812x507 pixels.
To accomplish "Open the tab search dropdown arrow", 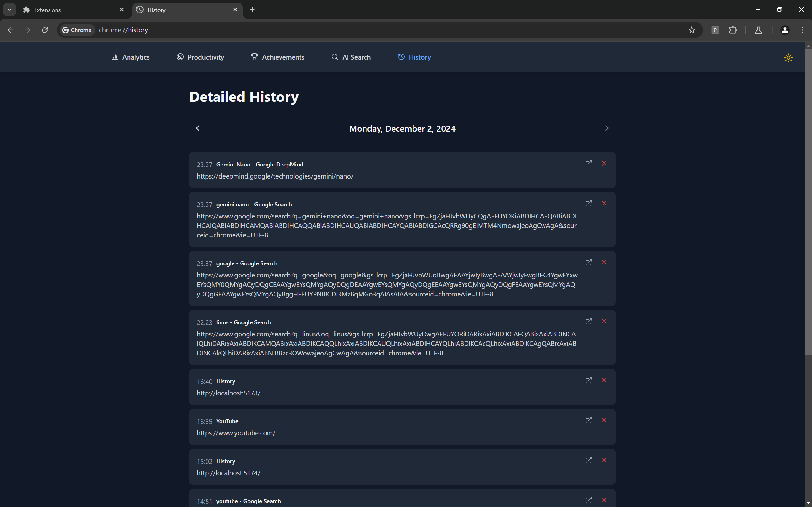I will click(10, 10).
